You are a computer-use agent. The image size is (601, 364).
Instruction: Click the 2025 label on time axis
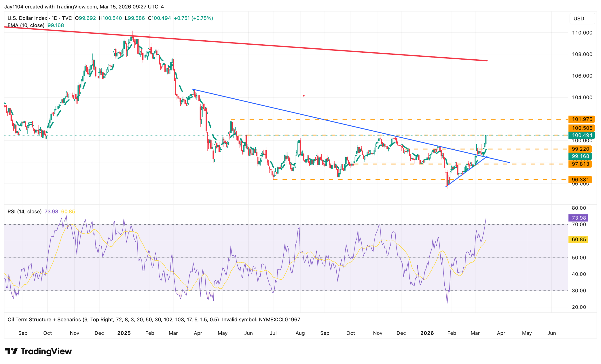(x=124, y=333)
